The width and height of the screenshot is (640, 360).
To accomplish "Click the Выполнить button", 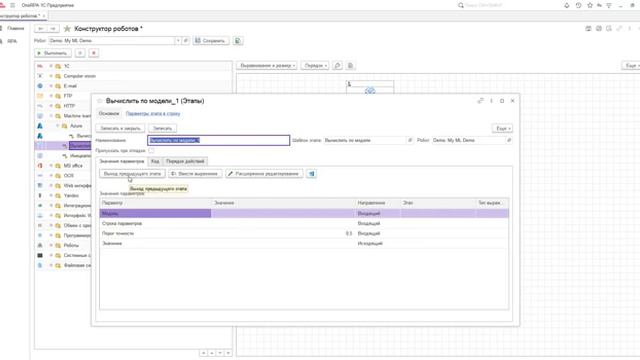I will (53, 53).
